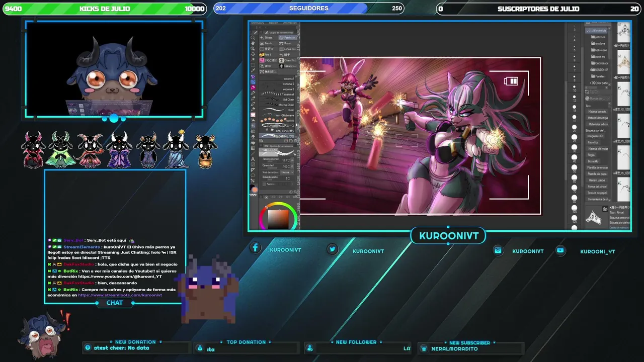
Task: Choose brush size preset 20
Action: pos(575,128)
